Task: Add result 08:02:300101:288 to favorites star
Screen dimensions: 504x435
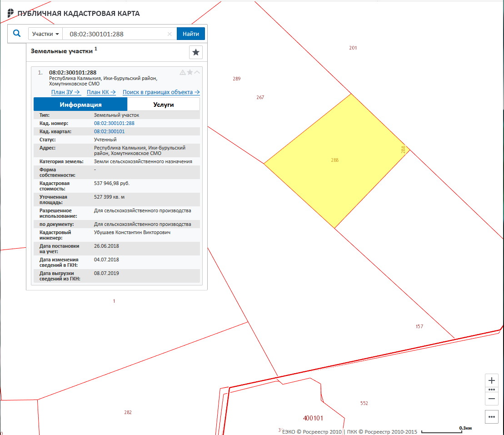Action: 190,72
